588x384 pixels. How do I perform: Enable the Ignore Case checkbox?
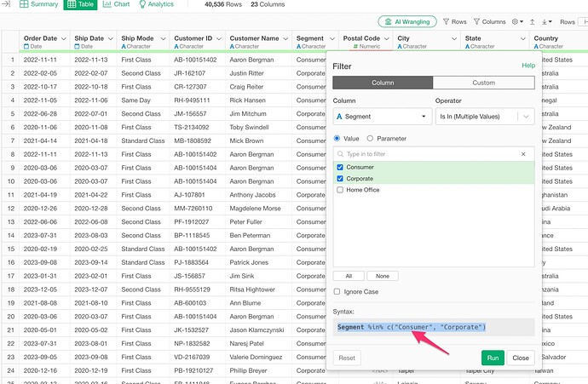(x=337, y=292)
